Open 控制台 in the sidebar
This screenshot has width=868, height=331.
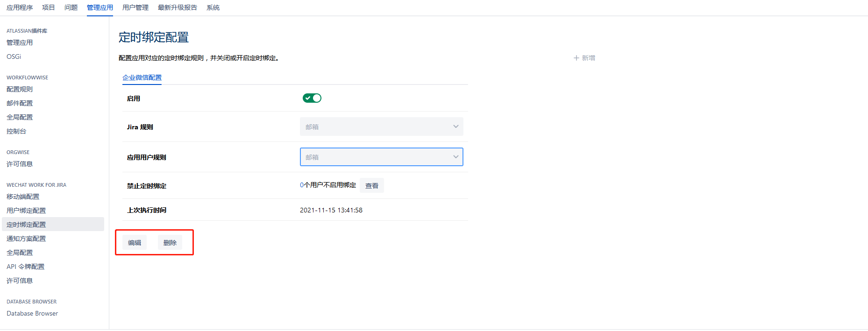(x=16, y=131)
